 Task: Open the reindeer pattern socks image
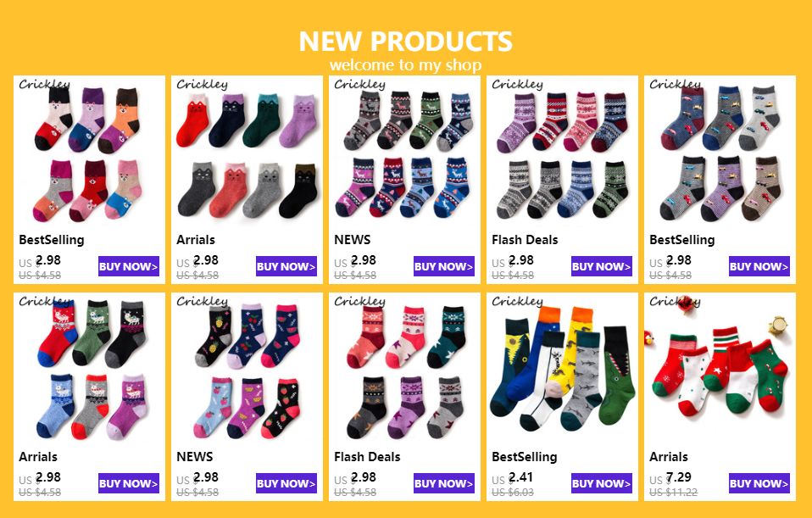404,152
